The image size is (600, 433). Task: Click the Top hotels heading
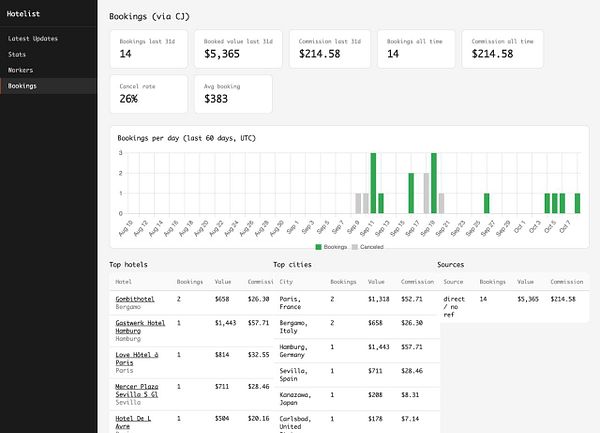(x=128, y=265)
